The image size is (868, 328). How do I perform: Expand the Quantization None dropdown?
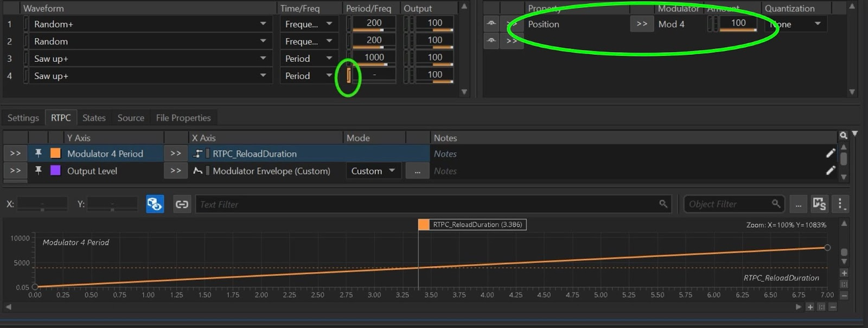click(x=817, y=24)
